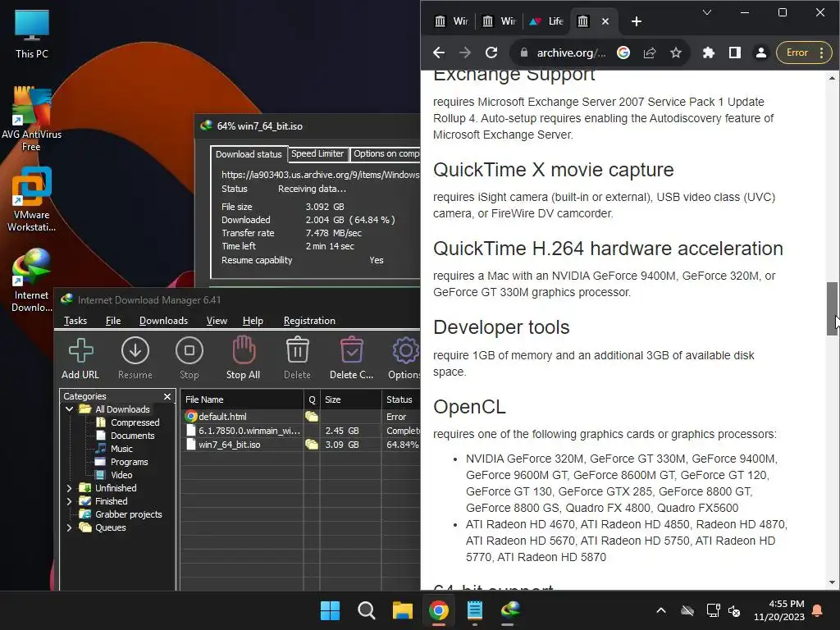Image resolution: width=840 pixels, height=630 pixels.
Task: Switch to first Chrome tab
Action: point(451,21)
